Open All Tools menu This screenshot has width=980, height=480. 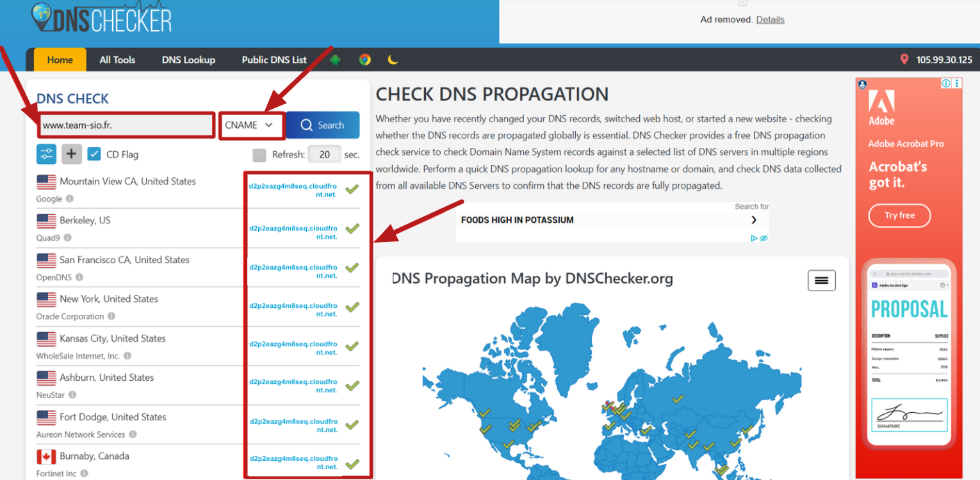click(x=117, y=60)
